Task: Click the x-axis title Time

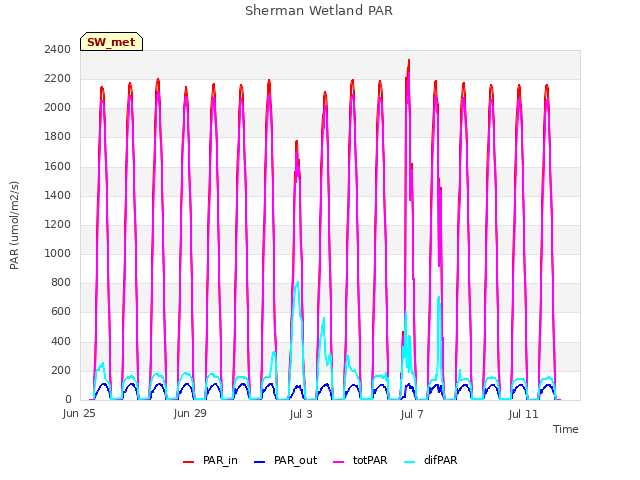Action: [566, 429]
